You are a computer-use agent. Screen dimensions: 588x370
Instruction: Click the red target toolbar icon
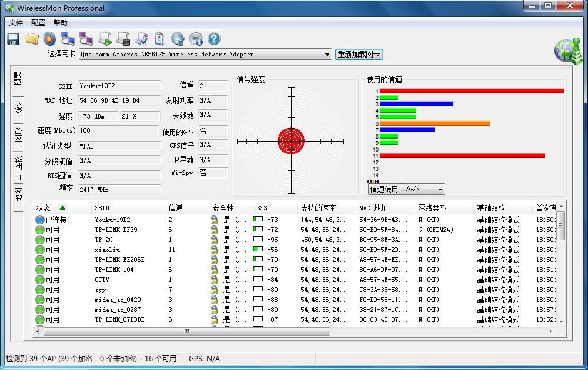click(49, 39)
